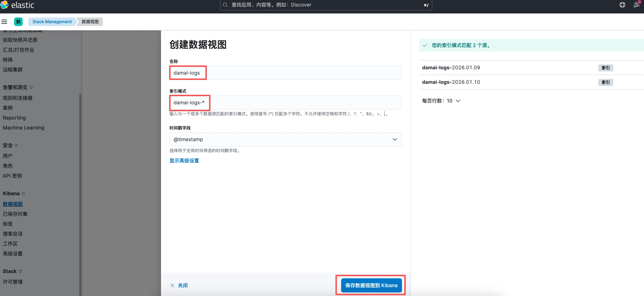Click the X icon beside 关闭
This screenshot has height=296, width=644.
172,285
